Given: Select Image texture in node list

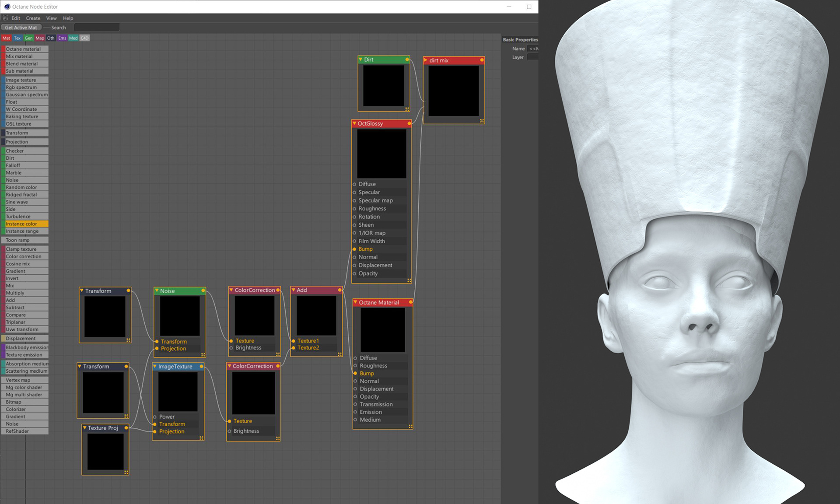Looking at the screenshot, I should coord(24,80).
